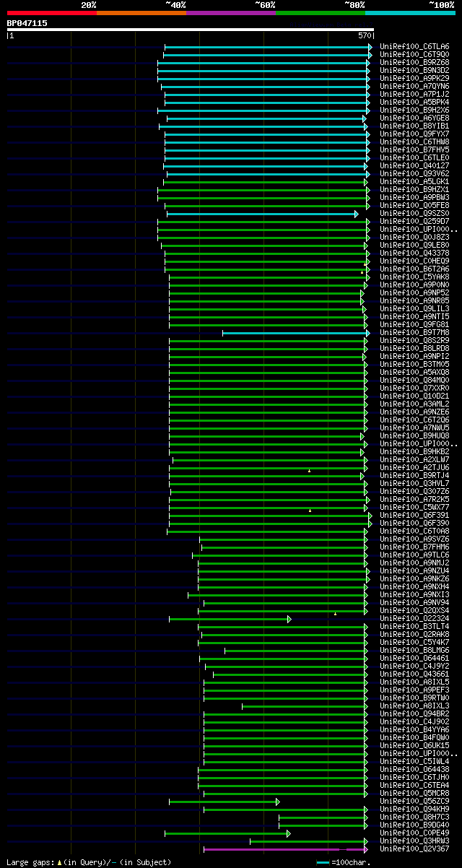Select the UniRef100_Q8S2R9 label
Viewport: 462px width, 868px height.
tap(414, 340)
